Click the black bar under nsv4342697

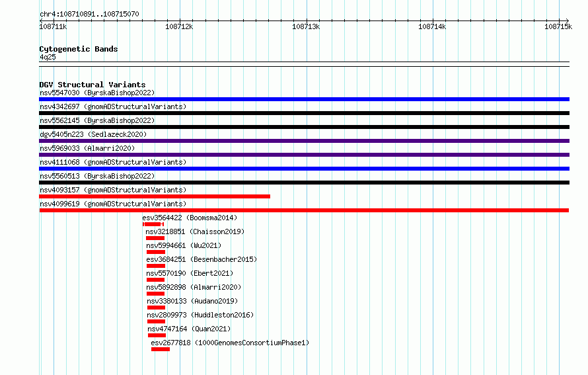(x=304, y=113)
